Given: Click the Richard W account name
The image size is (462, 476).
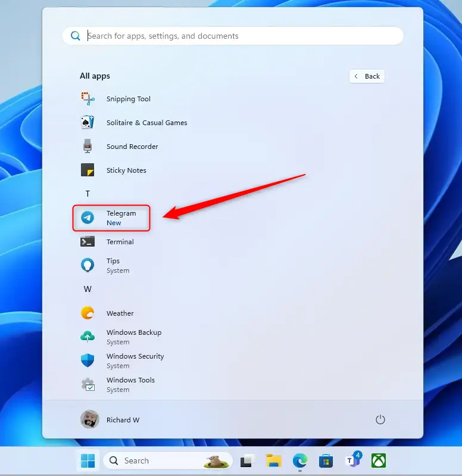Looking at the screenshot, I should click(123, 420).
